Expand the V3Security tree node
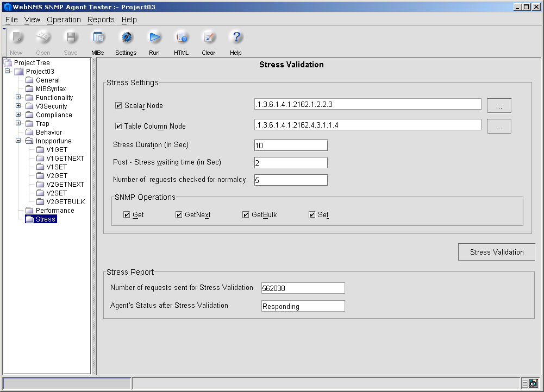This screenshot has height=392, width=544. coord(18,106)
